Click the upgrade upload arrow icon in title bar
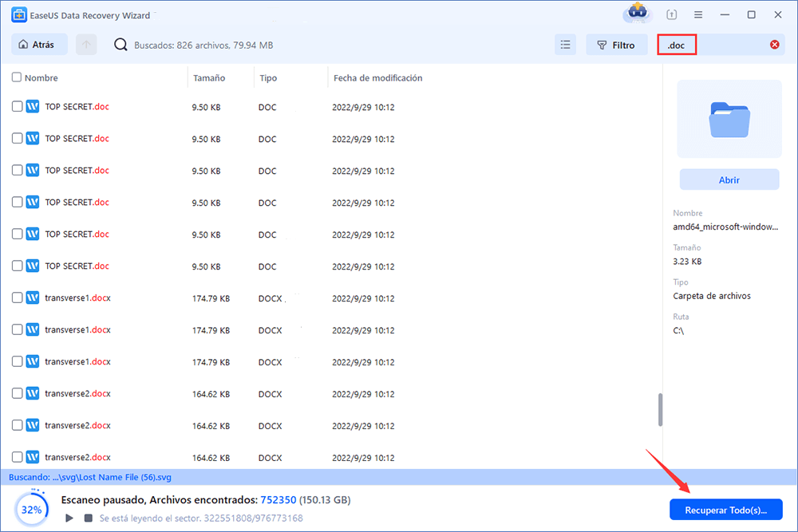The image size is (798, 532). [x=671, y=14]
